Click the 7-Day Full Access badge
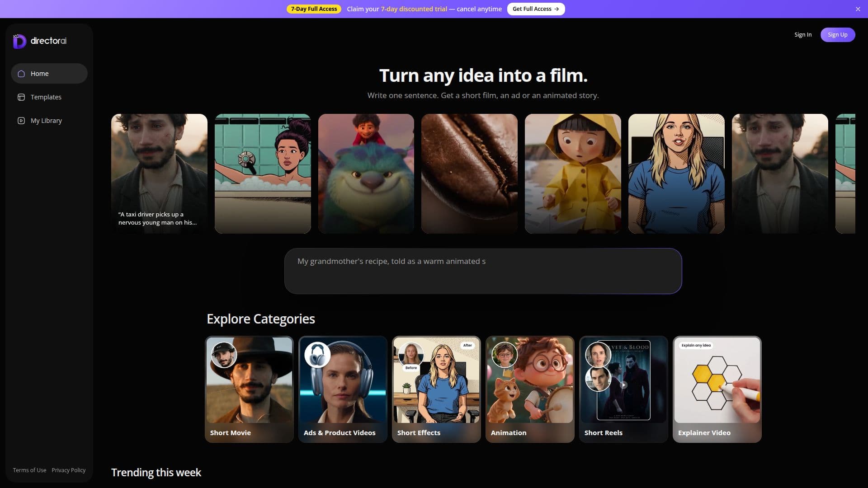Screen dimensions: 868x488 (314, 9)
